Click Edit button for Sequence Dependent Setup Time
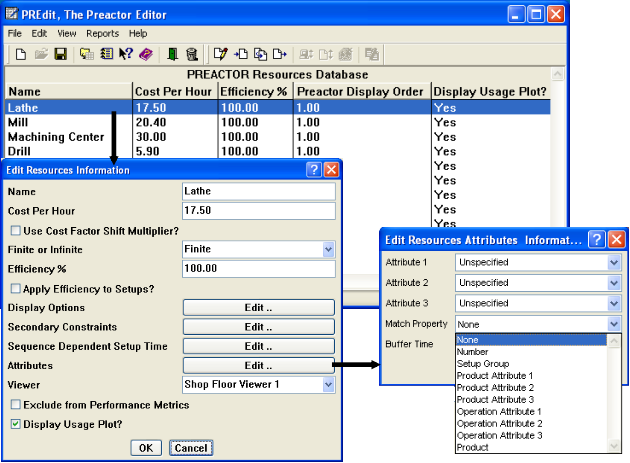630x463 pixels. (x=259, y=346)
